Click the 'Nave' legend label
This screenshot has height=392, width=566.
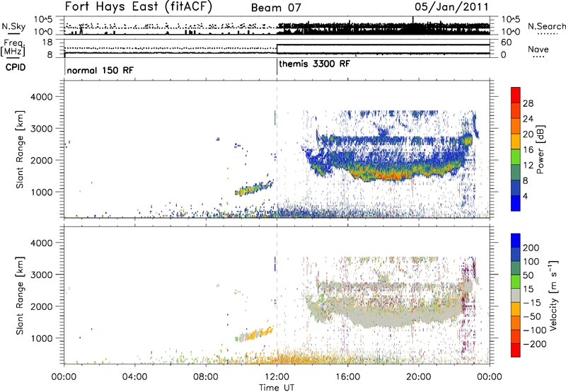[538, 50]
